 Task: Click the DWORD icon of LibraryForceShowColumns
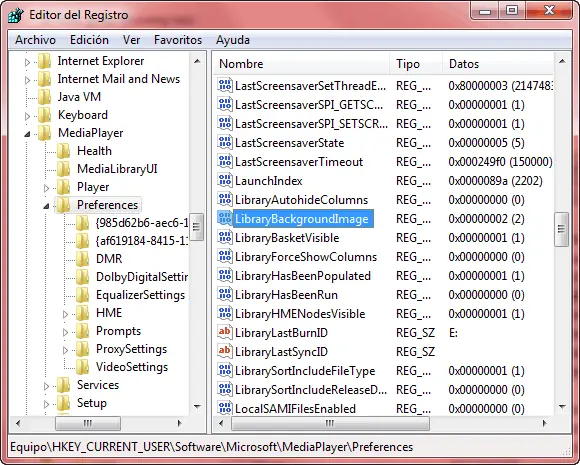coord(225,256)
